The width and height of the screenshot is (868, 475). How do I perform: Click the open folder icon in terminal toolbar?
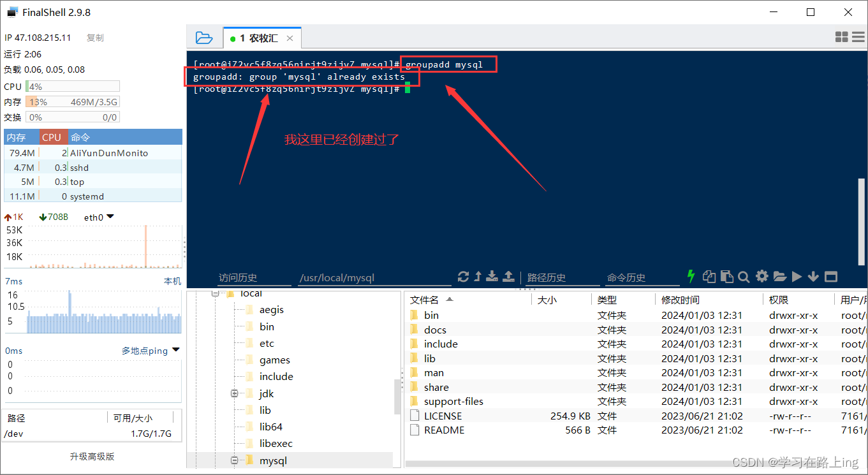(779, 276)
